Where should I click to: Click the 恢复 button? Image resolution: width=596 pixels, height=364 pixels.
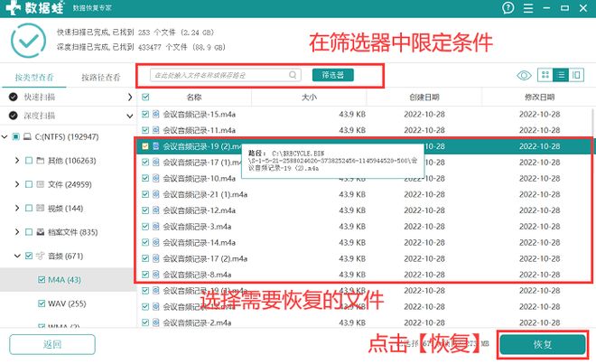543,344
